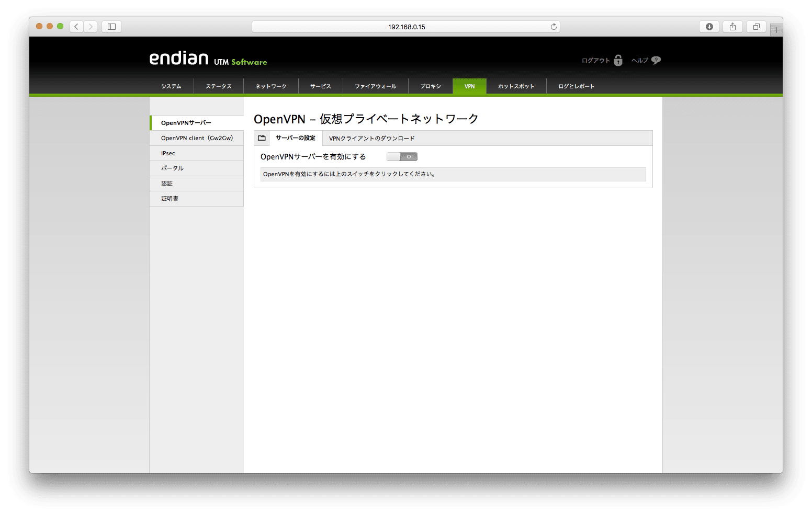Image resolution: width=812 pixels, height=515 pixels.
Task: Reload page with the refresh icon
Action: (554, 27)
